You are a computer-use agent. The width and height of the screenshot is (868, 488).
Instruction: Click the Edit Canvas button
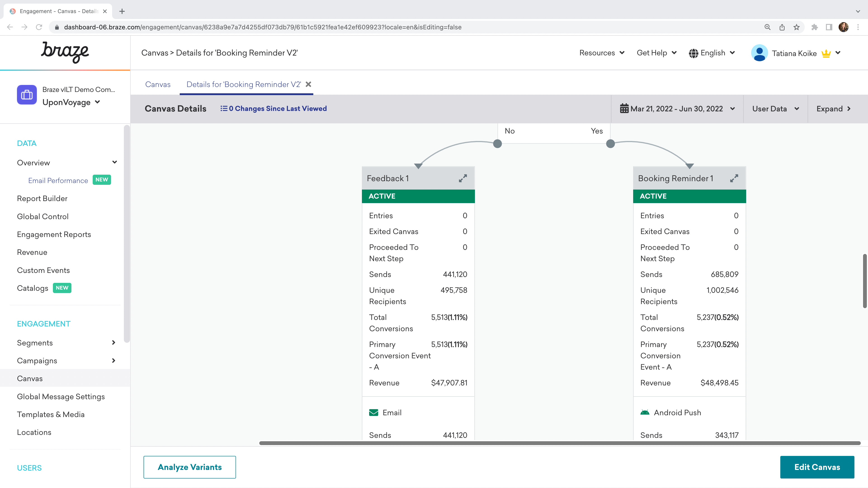click(818, 467)
